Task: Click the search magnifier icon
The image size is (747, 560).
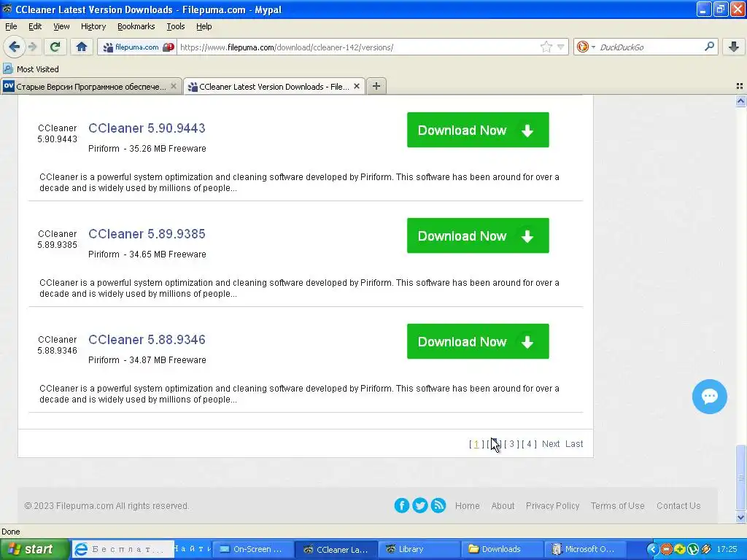Action: click(x=709, y=47)
